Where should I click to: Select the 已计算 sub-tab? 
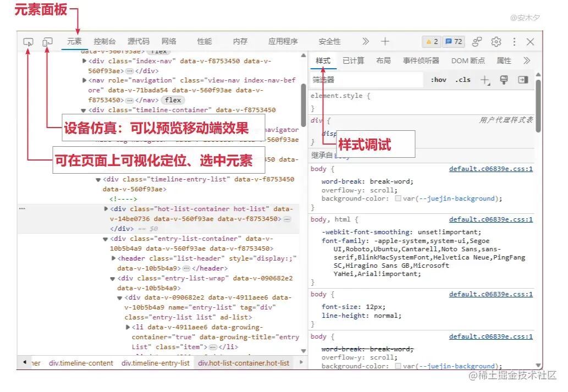click(x=353, y=60)
